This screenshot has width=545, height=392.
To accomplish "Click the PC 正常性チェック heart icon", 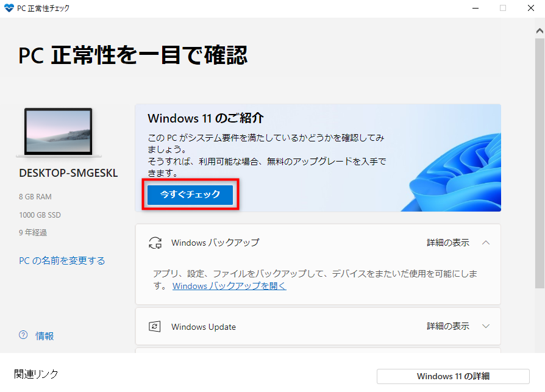I will 9,8.
